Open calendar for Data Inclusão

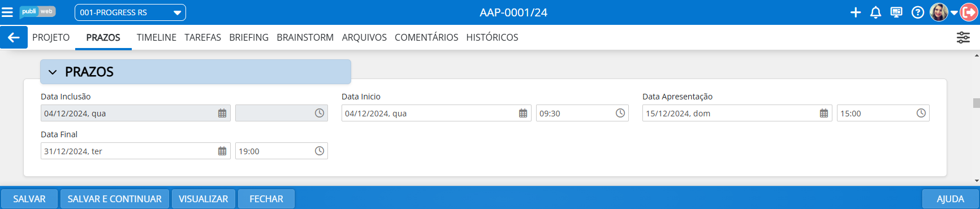tap(222, 113)
